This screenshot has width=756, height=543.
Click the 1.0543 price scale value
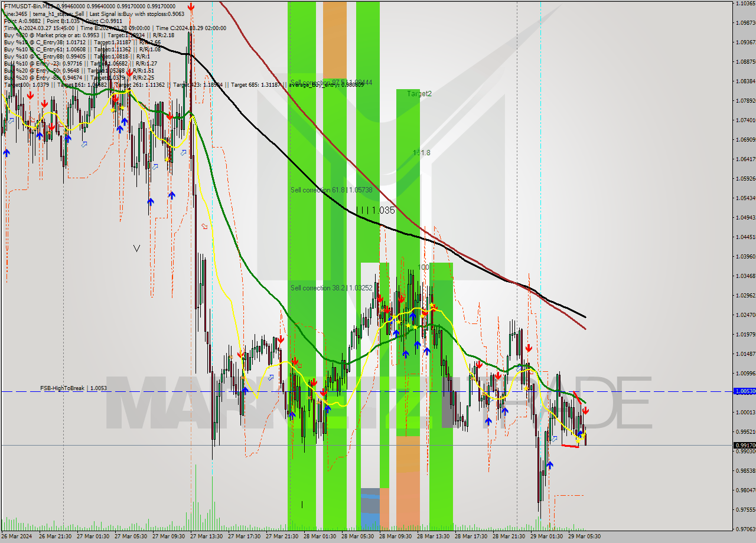click(745, 198)
